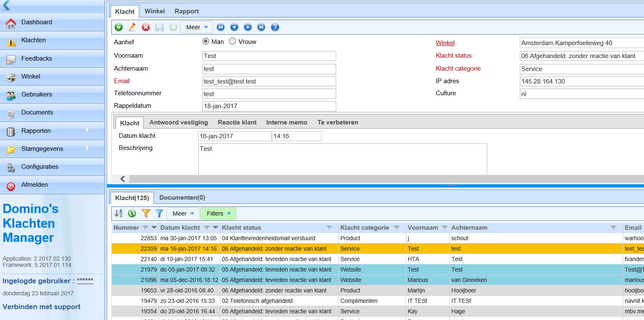Viewport: 644px width, 320px height.
Task: Open Klachten in the sidebar menu
Action: click(52, 40)
